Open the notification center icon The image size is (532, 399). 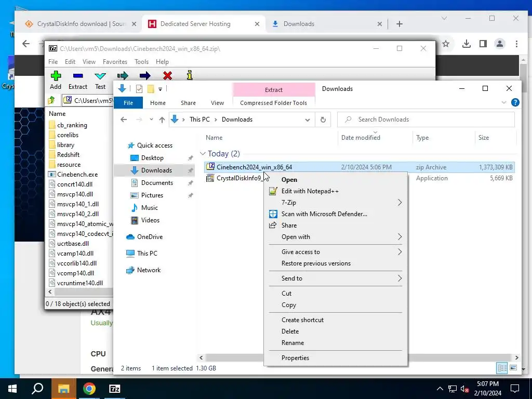click(515, 389)
